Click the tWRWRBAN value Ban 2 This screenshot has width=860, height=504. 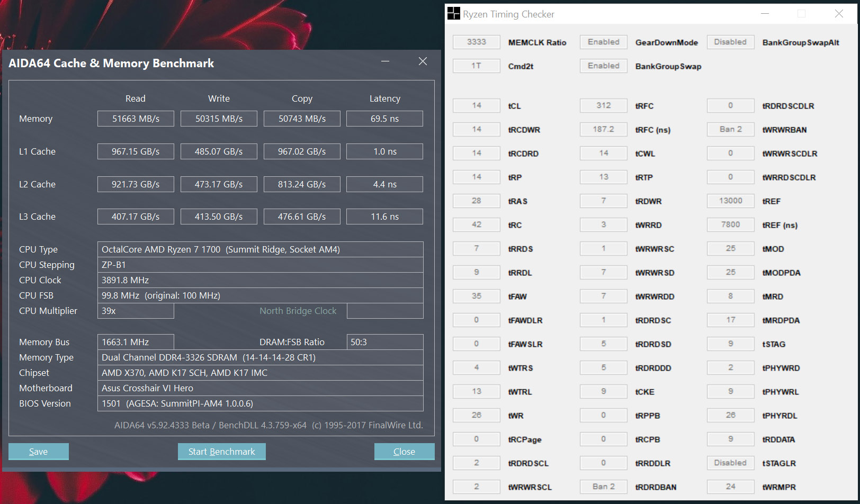(730, 129)
